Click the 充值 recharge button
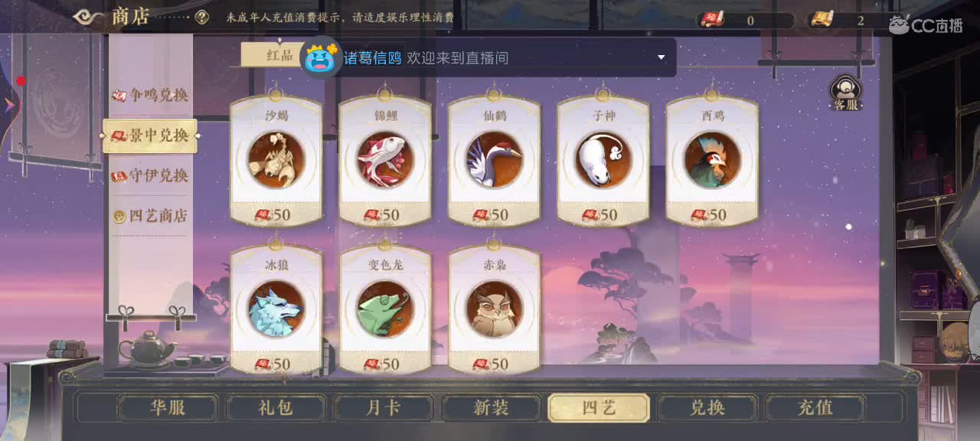 coord(815,407)
